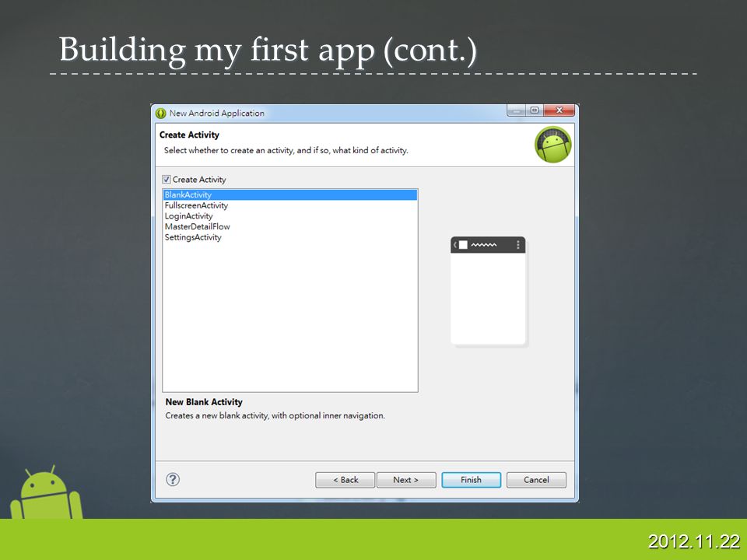The width and height of the screenshot is (747, 560).
Task: Close the New Android Application dialog
Action: pos(559,110)
